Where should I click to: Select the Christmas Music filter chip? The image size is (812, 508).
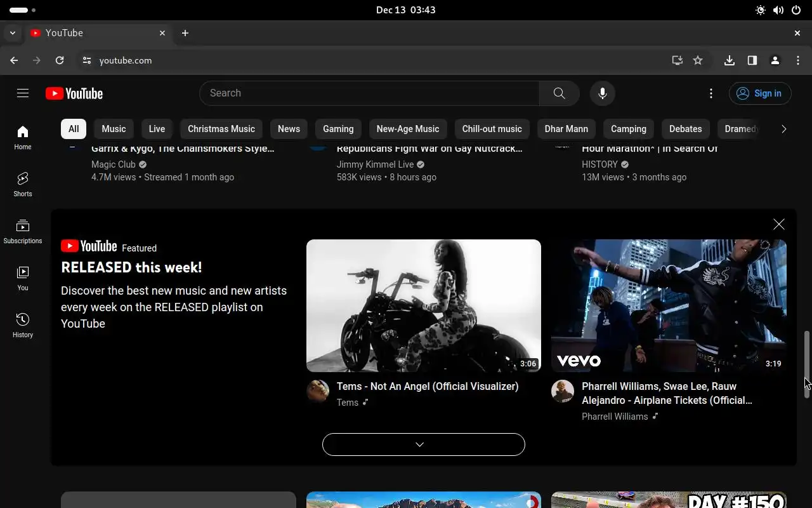pyautogui.click(x=221, y=129)
